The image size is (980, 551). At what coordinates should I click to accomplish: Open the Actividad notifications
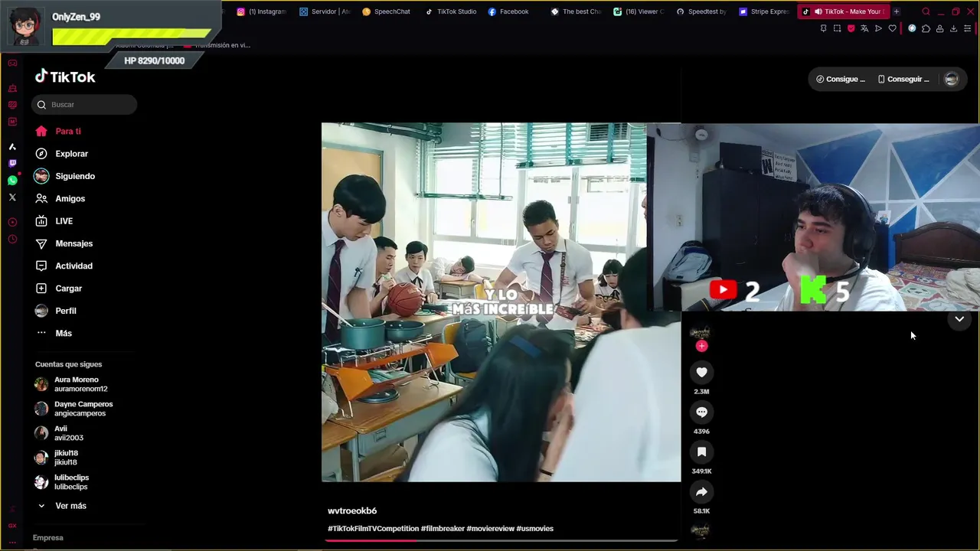click(64, 266)
